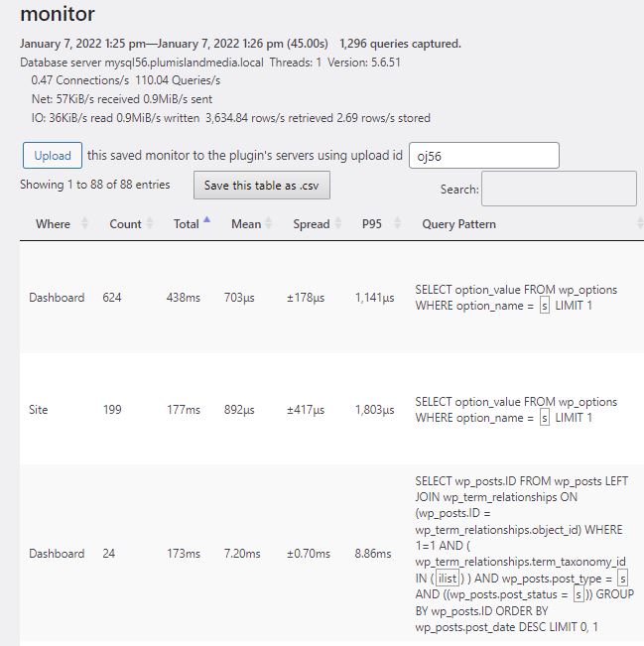The image size is (644, 646).
Task: Select the Where column header
Action: tap(53, 223)
